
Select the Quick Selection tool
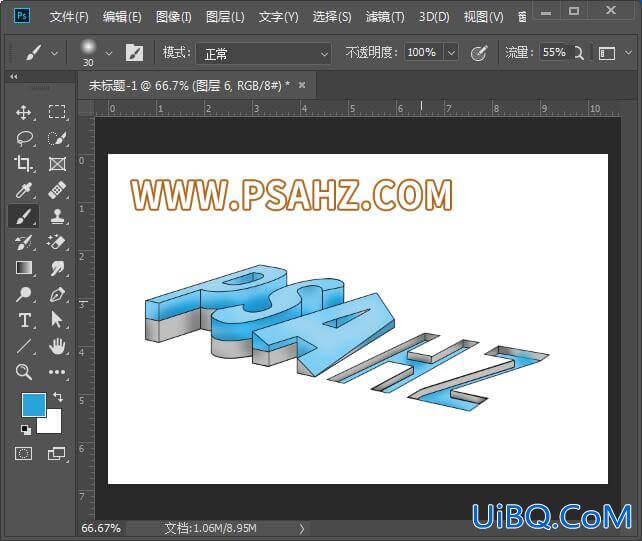[57, 138]
